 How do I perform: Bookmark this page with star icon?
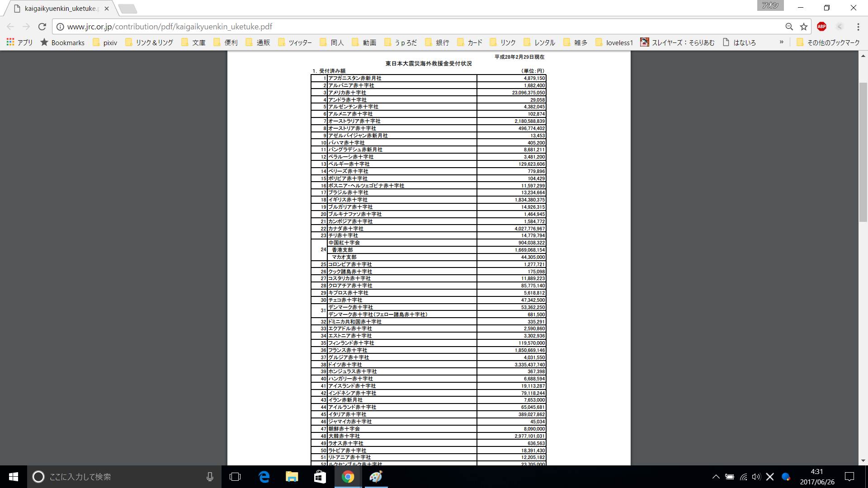tap(804, 27)
